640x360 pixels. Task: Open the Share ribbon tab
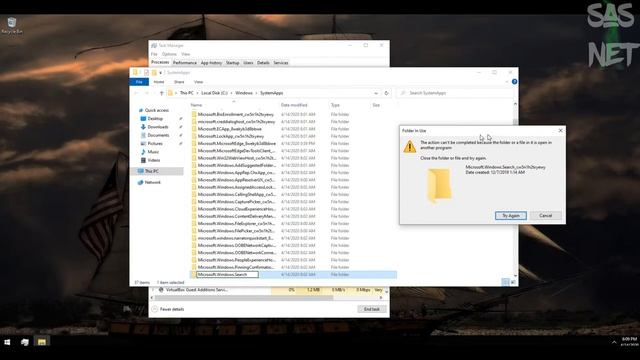pyautogui.click(x=179, y=82)
